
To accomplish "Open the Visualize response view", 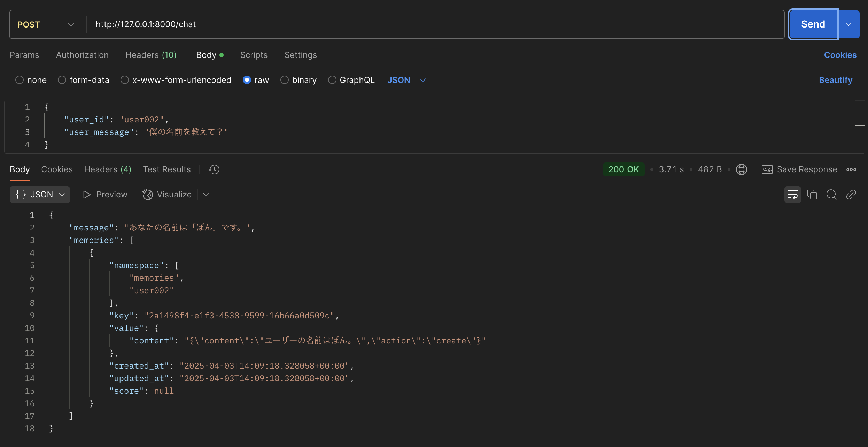I will 167,195.
